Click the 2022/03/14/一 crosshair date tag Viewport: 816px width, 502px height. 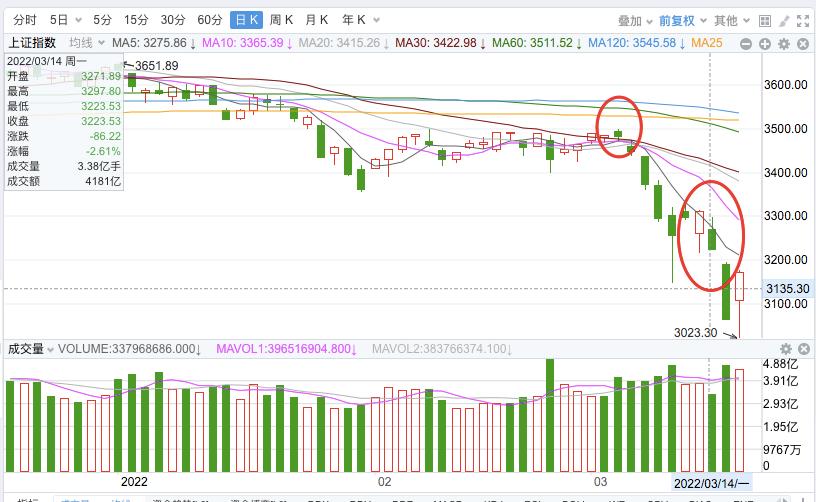[x=711, y=483]
